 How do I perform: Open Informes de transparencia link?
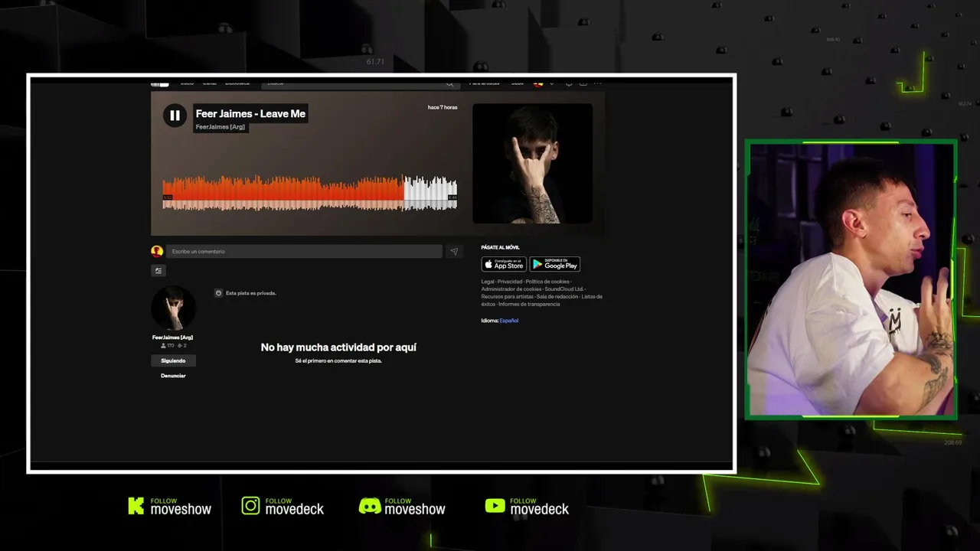(529, 305)
